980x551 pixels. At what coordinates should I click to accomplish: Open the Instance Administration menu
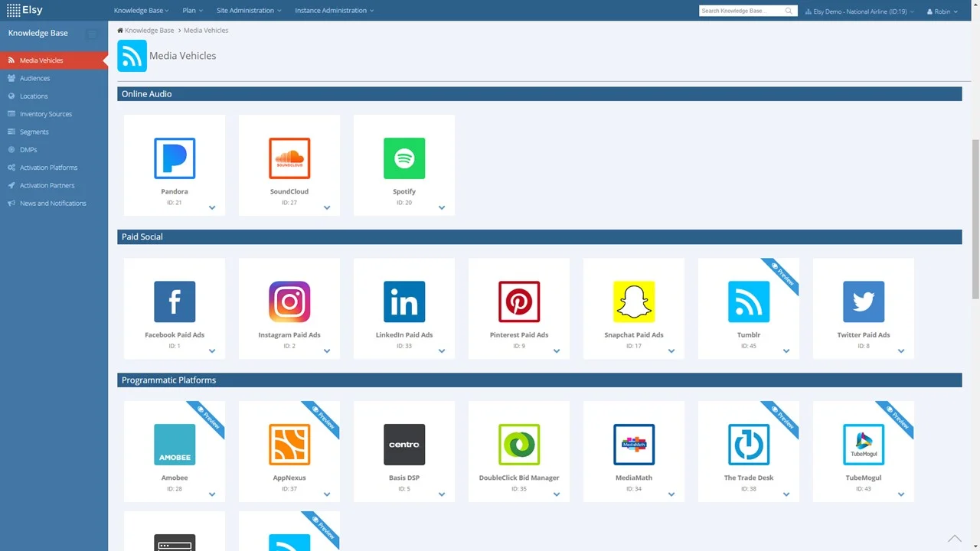point(335,11)
